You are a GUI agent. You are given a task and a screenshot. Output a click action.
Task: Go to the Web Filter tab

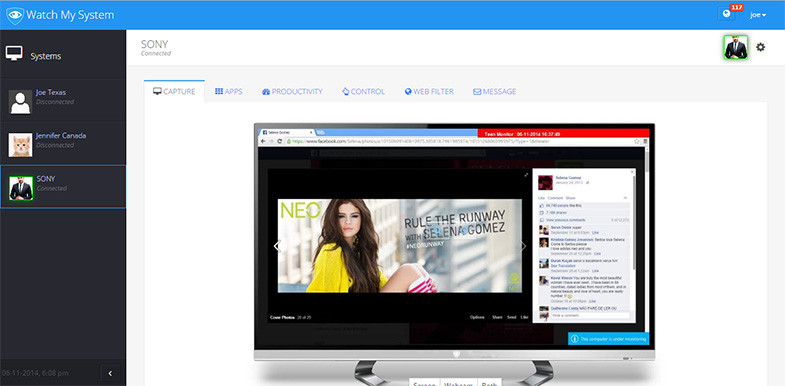pyautogui.click(x=429, y=92)
